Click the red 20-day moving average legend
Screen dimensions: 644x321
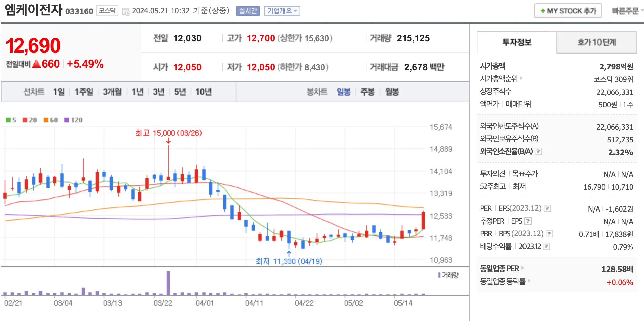(30, 120)
